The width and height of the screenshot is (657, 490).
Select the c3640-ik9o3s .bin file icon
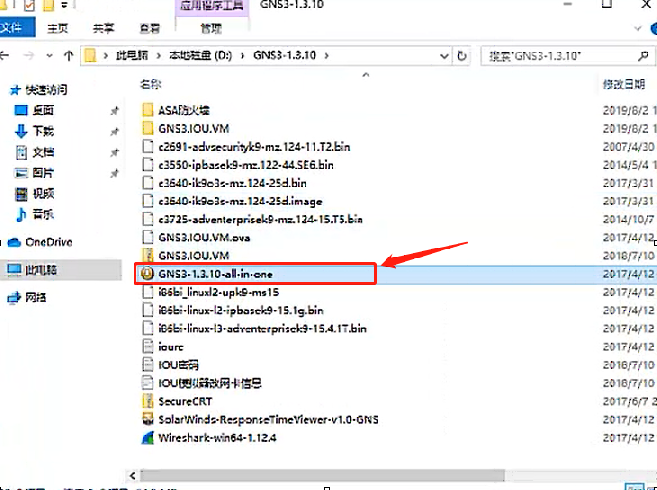pyautogui.click(x=147, y=183)
